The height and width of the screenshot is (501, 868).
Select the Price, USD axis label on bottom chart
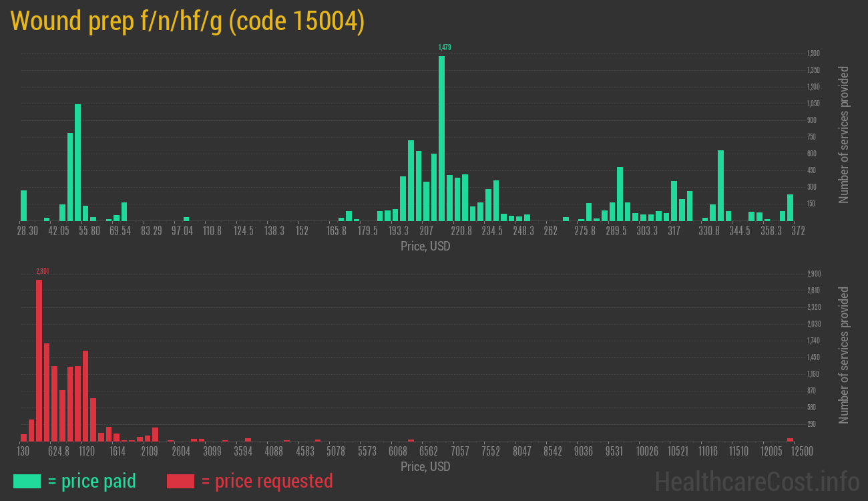425,467
